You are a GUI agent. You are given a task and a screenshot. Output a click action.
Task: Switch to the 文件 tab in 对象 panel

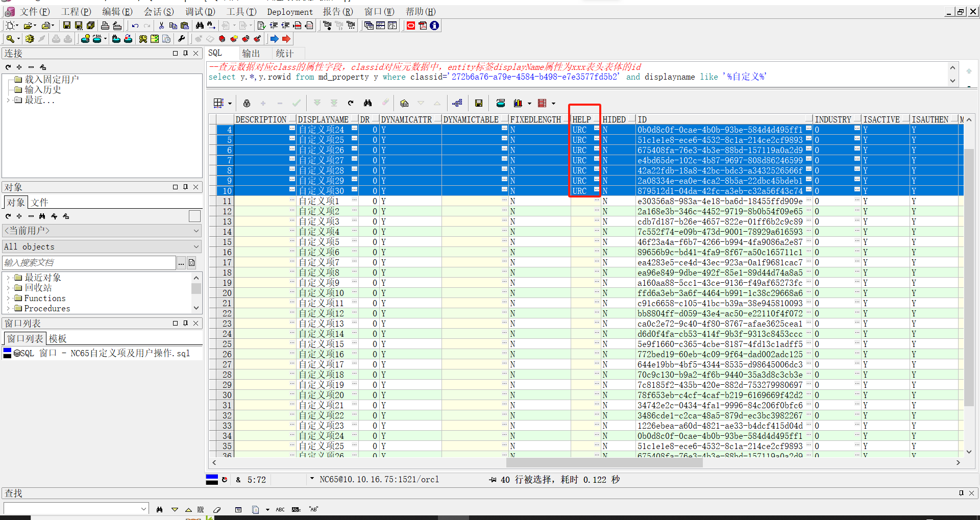39,203
